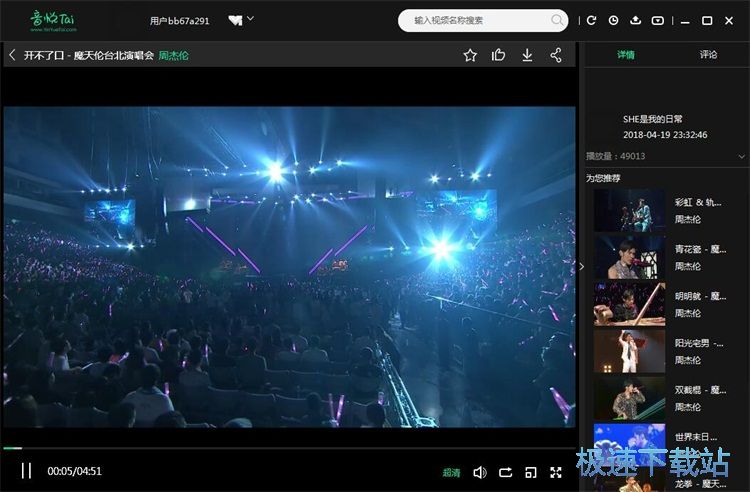Click the 为您推荐 section heading
This screenshot has width=750, height=492.
tap(603, 178)
